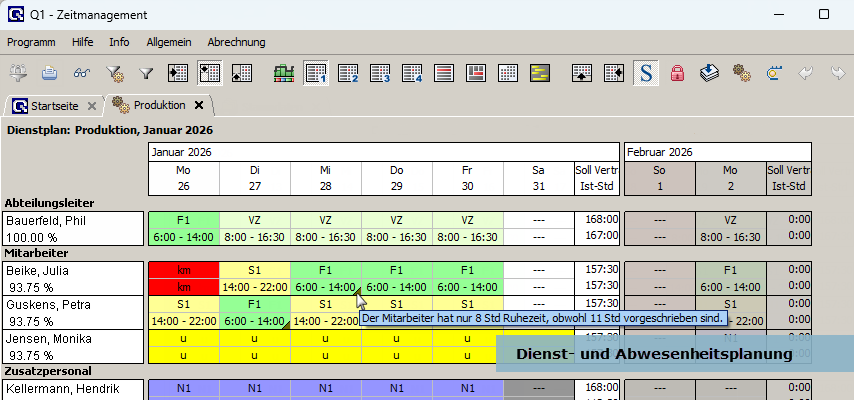
Task: Open the Abrechnung menu
Action: 236,42
